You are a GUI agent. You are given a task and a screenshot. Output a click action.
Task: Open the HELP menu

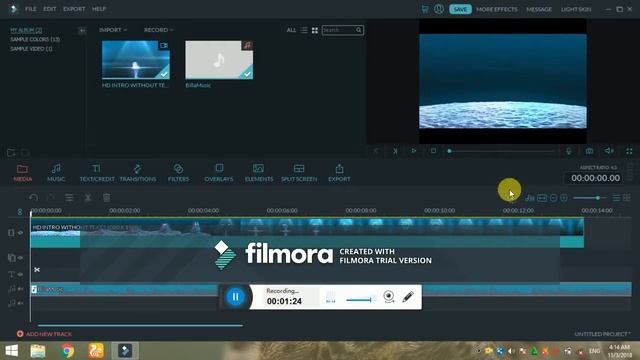pos(99,9)
